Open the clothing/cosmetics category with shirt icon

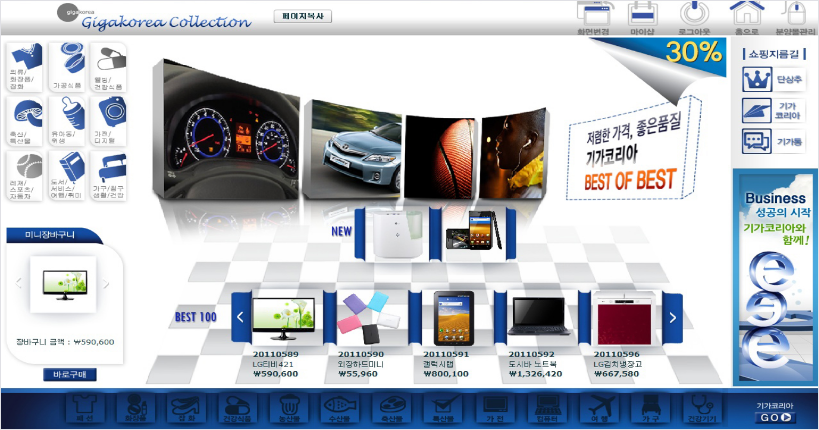pyautogui.click(x=25, y=67)
